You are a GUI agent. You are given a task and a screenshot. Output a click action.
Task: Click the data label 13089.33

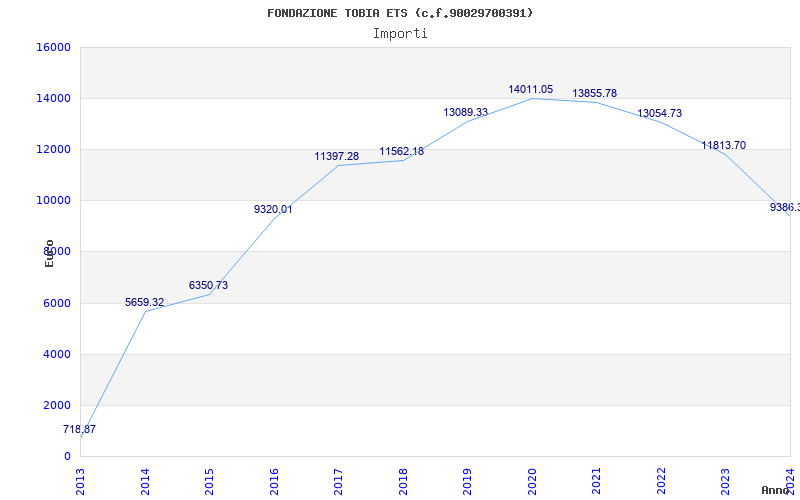click(x=465, y=113)
